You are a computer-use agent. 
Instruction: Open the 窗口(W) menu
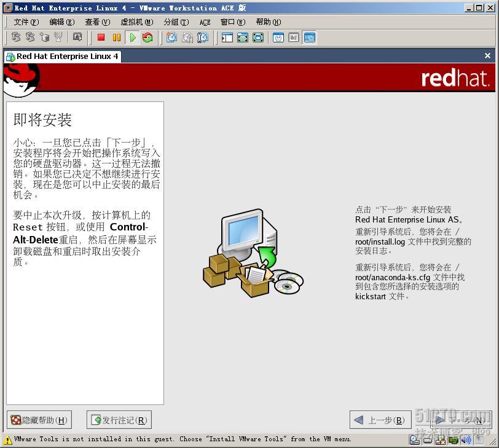233,22
